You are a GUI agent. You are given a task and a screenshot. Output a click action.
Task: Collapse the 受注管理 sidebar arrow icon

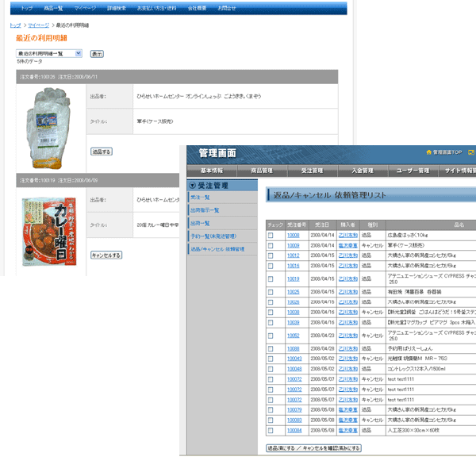(x=193, y=186)
